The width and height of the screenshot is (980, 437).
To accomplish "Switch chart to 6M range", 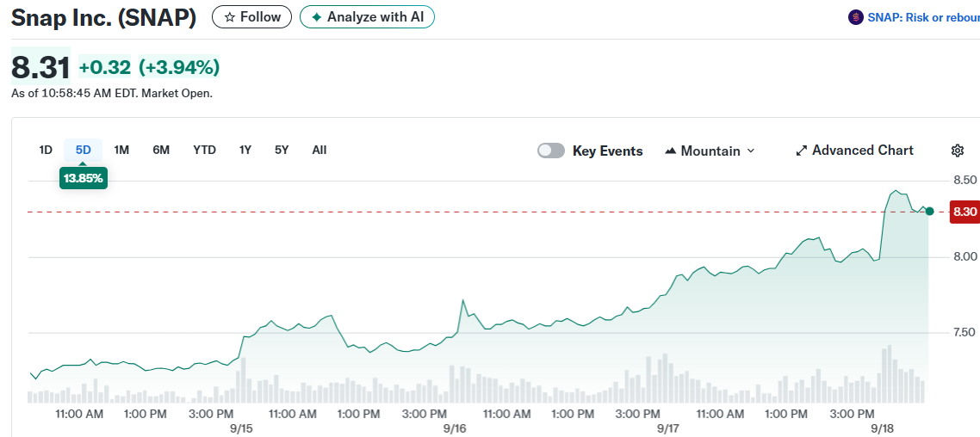I will point(161,150).
